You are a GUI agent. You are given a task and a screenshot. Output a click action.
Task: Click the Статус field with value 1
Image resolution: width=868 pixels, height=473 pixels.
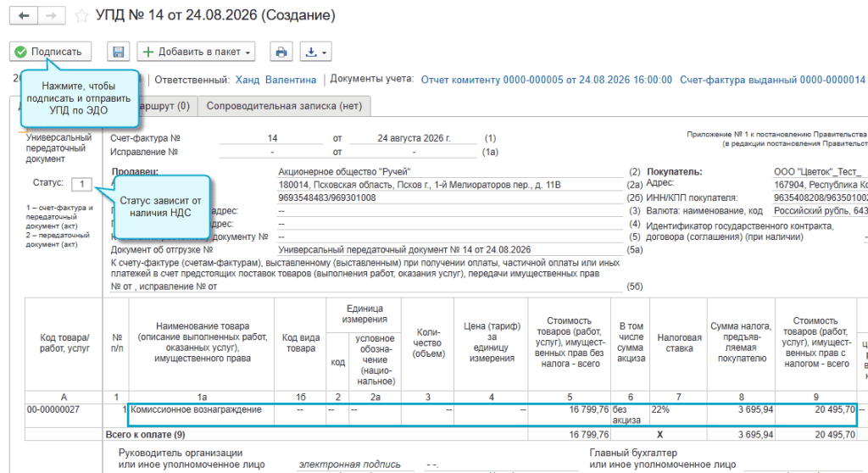pyautogui.click(x=82, y=184)
